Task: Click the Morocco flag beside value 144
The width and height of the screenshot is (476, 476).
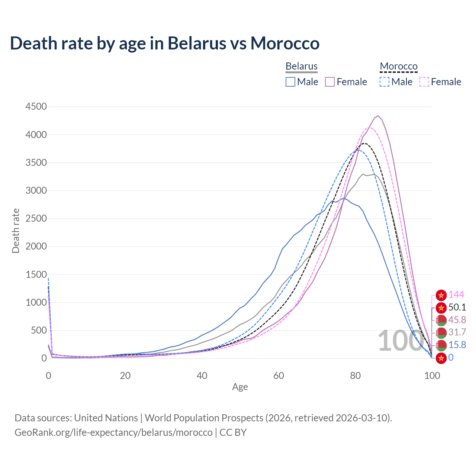Action: tap(441, 295)
